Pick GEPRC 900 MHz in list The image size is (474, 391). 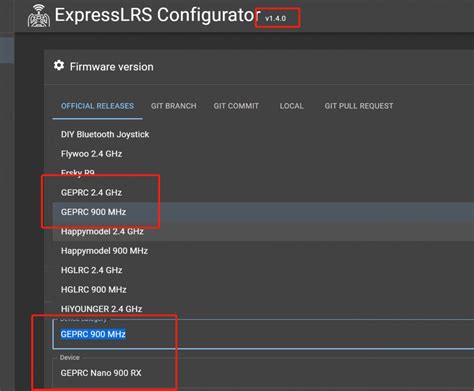pyautogui.click(x=263, y=212)
